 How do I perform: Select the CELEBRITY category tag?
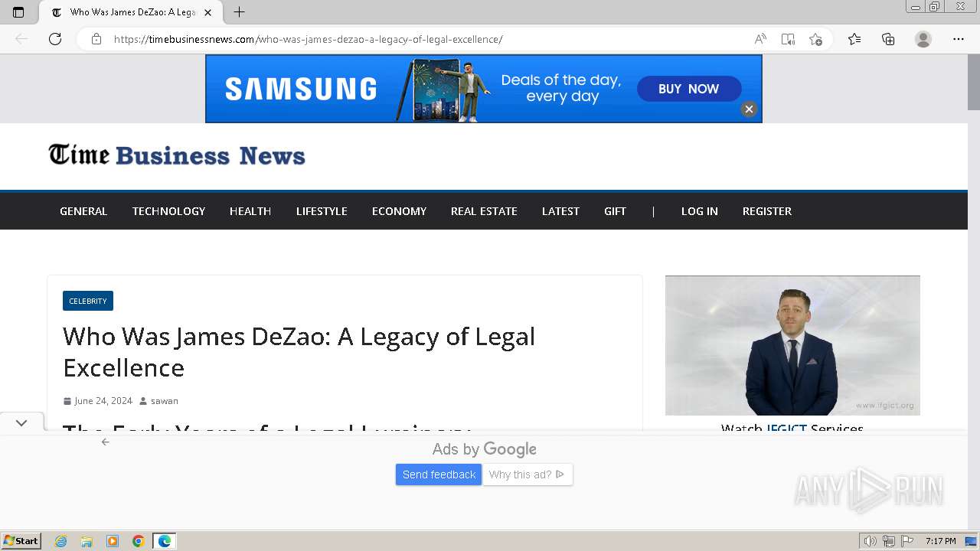click(x=88, y=301)
